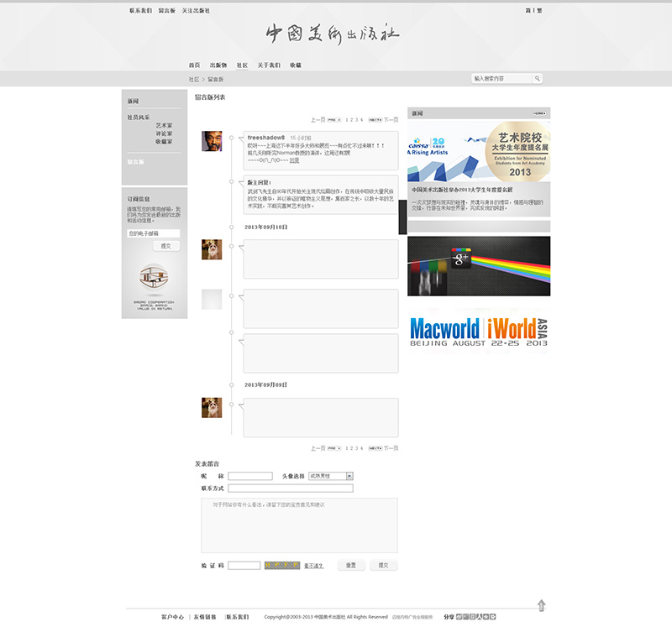Click the bottom NEXT pagination icon
672x627 pixels.
[375, 448]
